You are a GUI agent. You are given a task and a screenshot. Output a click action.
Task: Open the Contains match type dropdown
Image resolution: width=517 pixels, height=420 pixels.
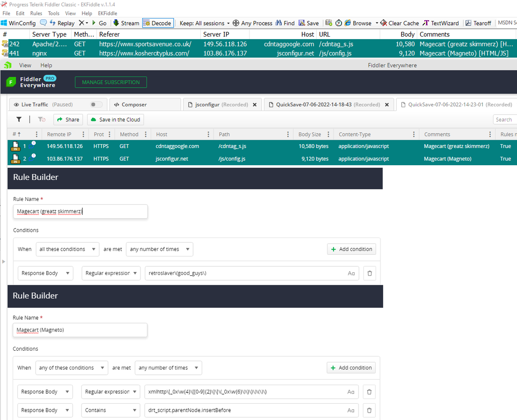click(x=111, y=410)
